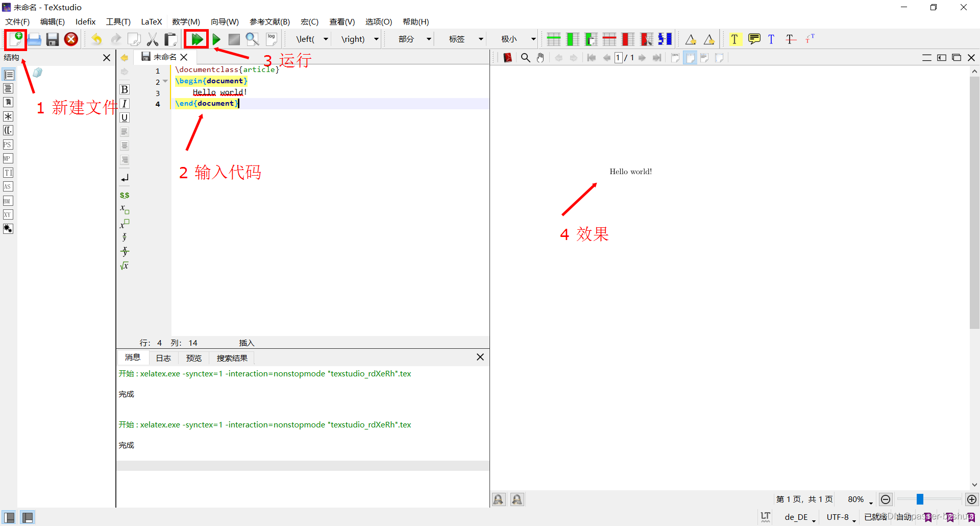Open a file with the folder icon
Viewport: 980px width, 526px height.
tap(34, 39)
